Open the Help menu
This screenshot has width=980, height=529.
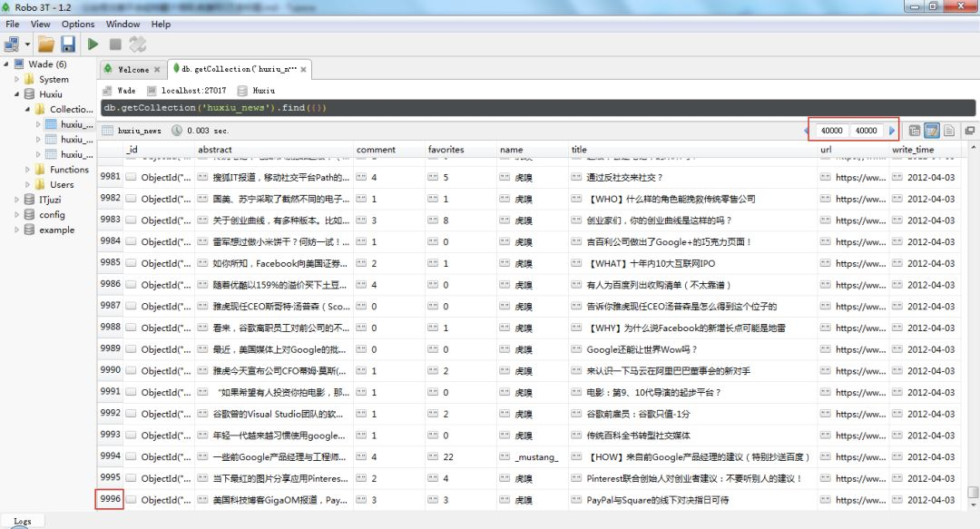click(x=161, y=24)
